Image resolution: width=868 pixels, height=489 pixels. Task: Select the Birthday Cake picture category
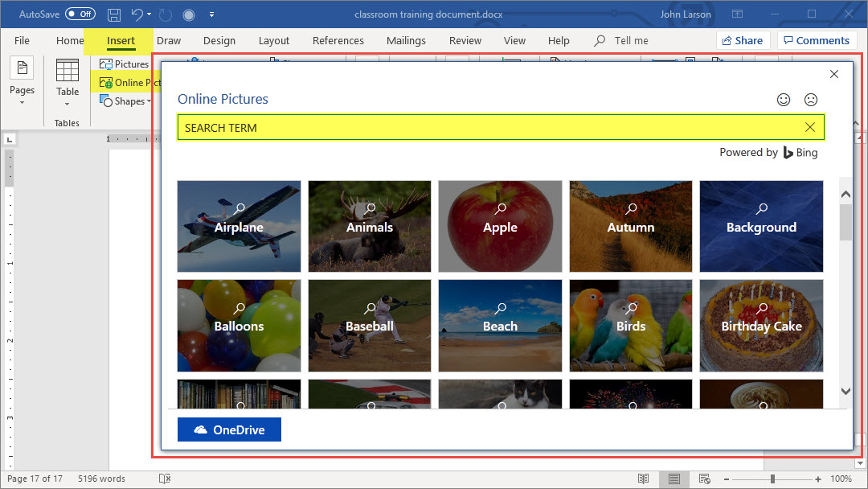tap(761, 325)
